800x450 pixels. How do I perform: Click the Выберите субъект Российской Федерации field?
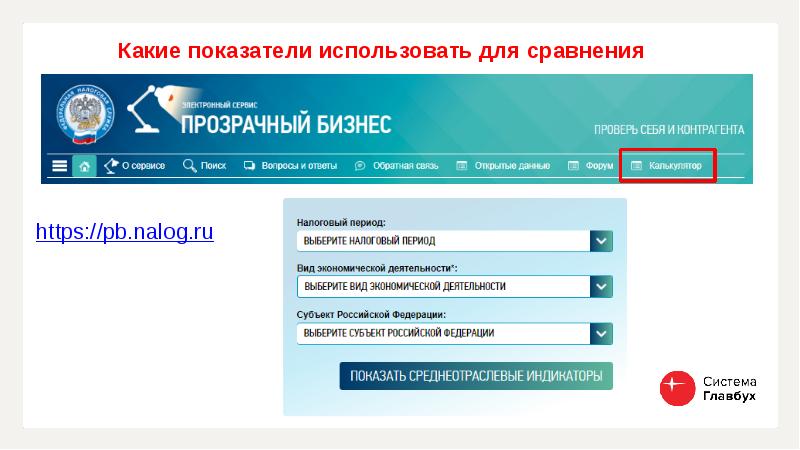442,333
